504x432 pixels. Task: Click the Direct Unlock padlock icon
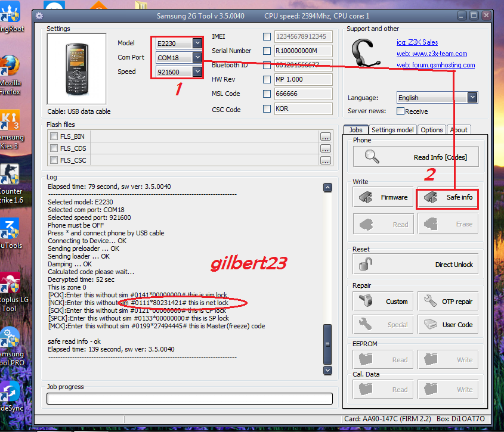[x=366, y=265]
